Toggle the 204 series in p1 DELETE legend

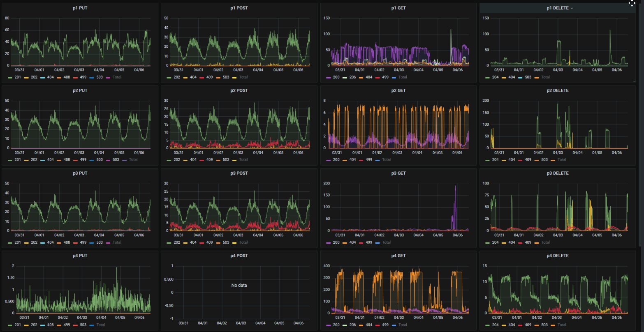click(x=496, y=77)
